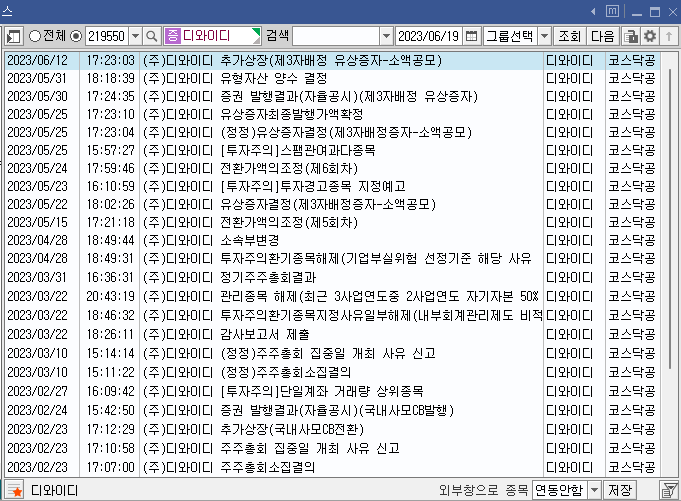
Task: Select the 전체 radio button
Action: [34, 36]
